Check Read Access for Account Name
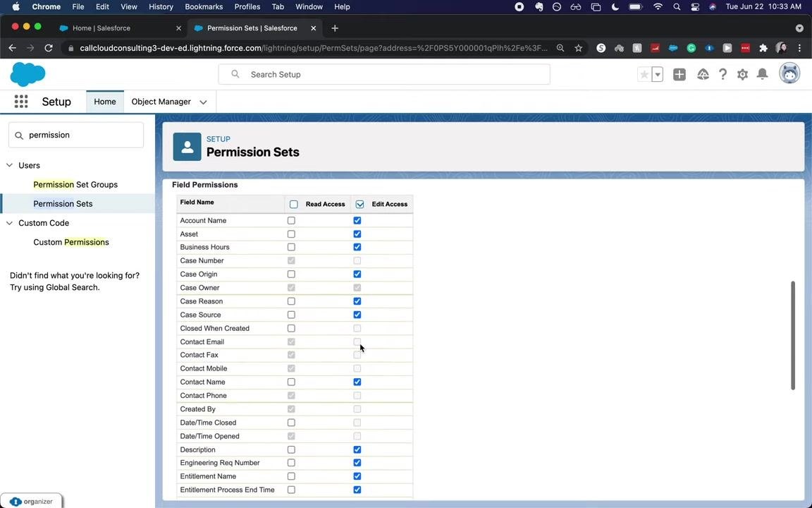 coord(291,220)
